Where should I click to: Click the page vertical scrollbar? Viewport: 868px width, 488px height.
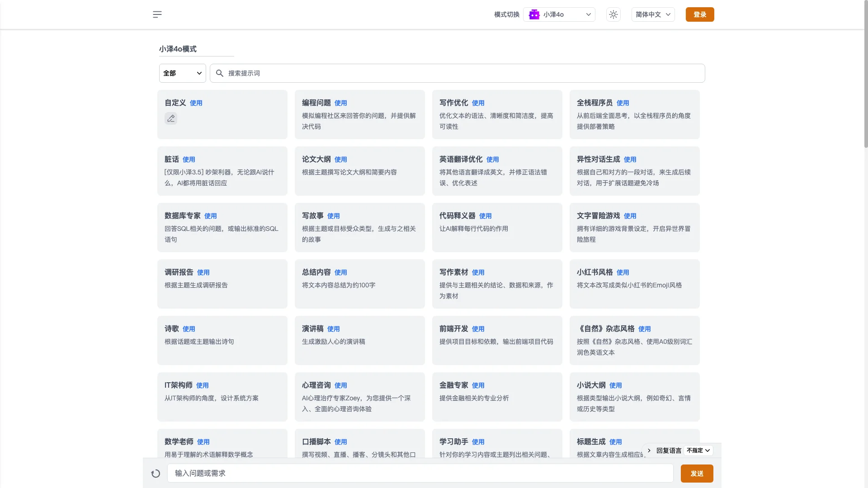click(x=866, y=75)
